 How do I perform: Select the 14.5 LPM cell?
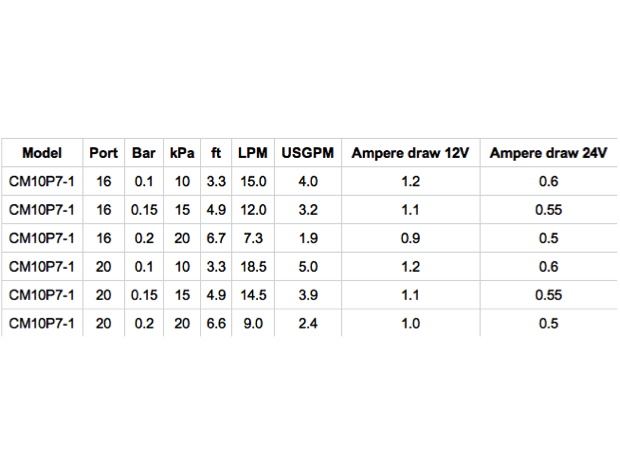coord(253,295)
